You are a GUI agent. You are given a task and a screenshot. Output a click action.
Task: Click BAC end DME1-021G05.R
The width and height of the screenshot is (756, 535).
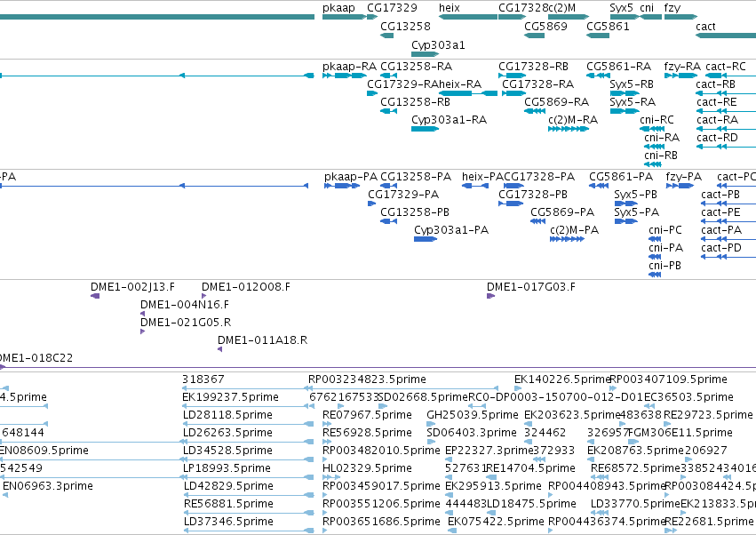pyautogui.click(x=143, y=331)
